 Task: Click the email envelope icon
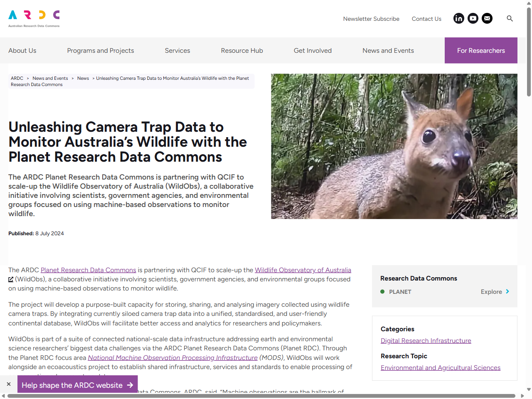(487, 18)
